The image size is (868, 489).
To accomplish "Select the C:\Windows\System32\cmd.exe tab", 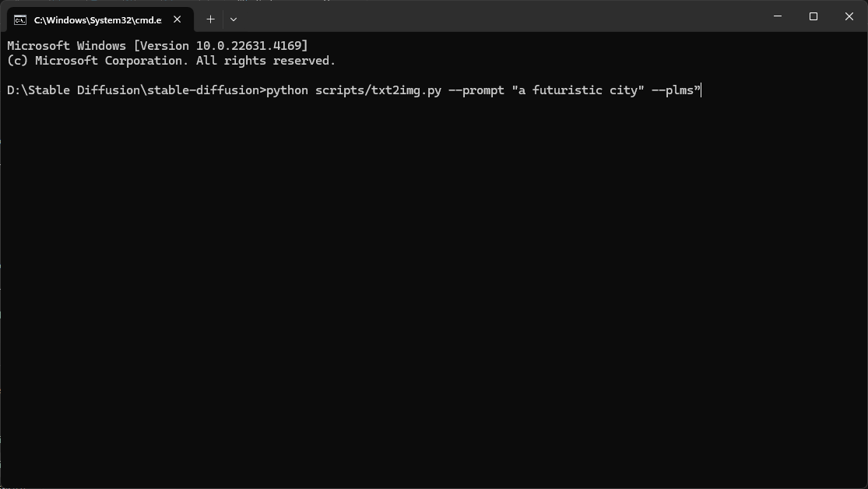I will click(100, 20).
